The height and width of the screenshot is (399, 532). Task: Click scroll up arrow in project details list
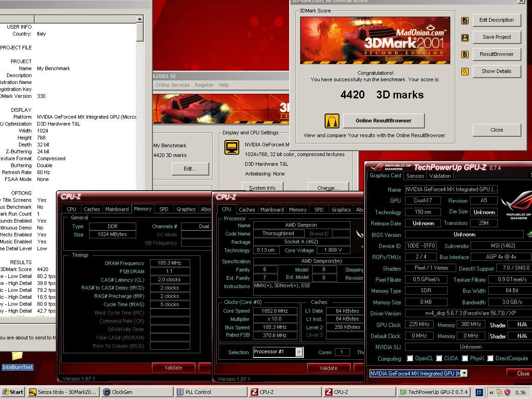(x=140, y=19)
